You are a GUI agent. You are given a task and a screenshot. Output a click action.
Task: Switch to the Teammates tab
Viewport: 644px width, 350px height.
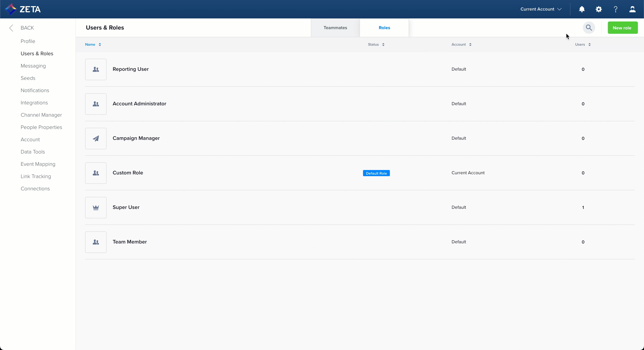pos(335,28)
